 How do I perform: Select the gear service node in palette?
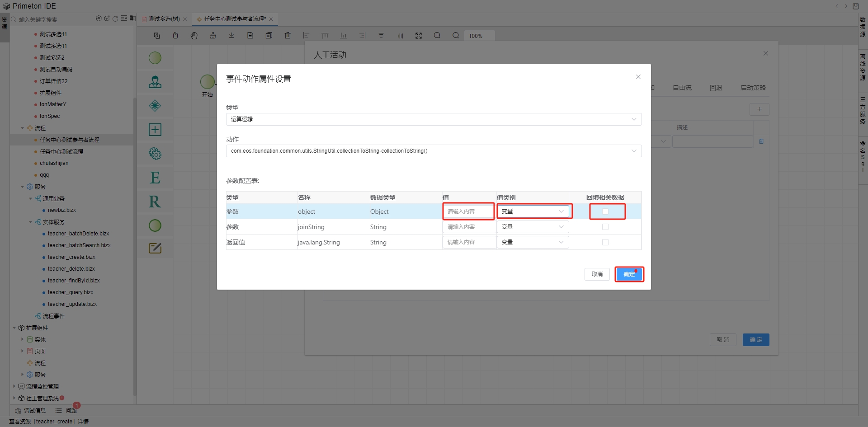pyautogui.click(x=155, y=154)
